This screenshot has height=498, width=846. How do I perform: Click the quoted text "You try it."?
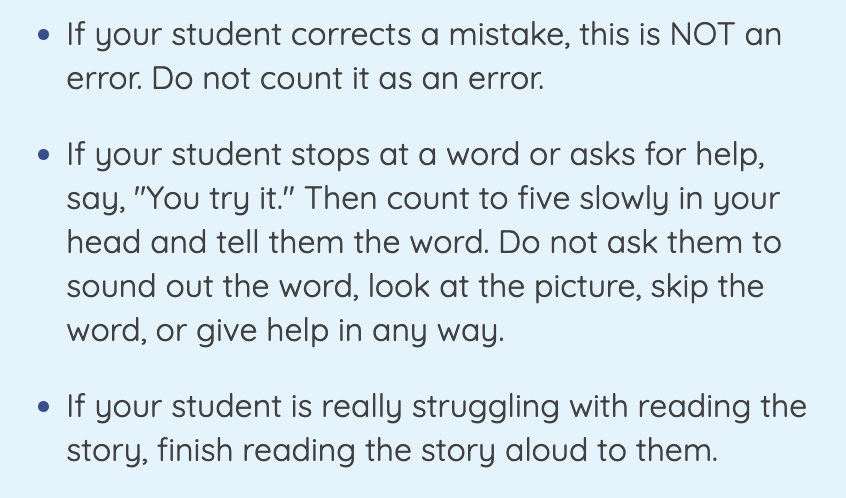[x=213, y=199]
